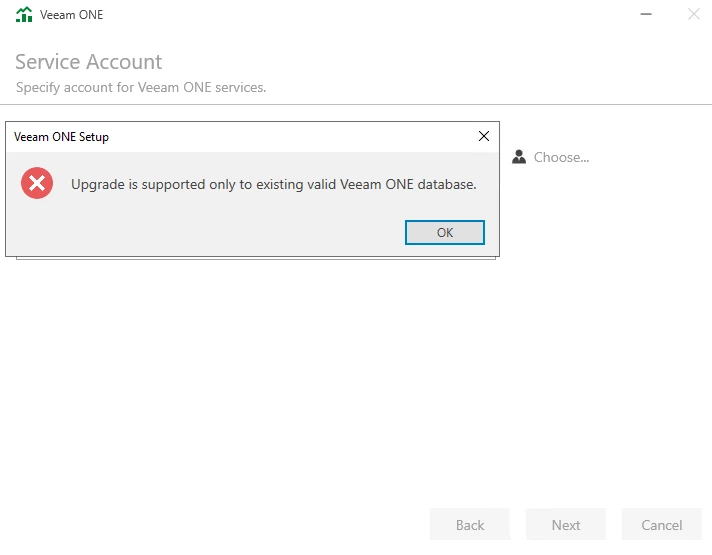The image size is (712, 555).
Task: Open the Choose... account link
Action: click(561, 157)
